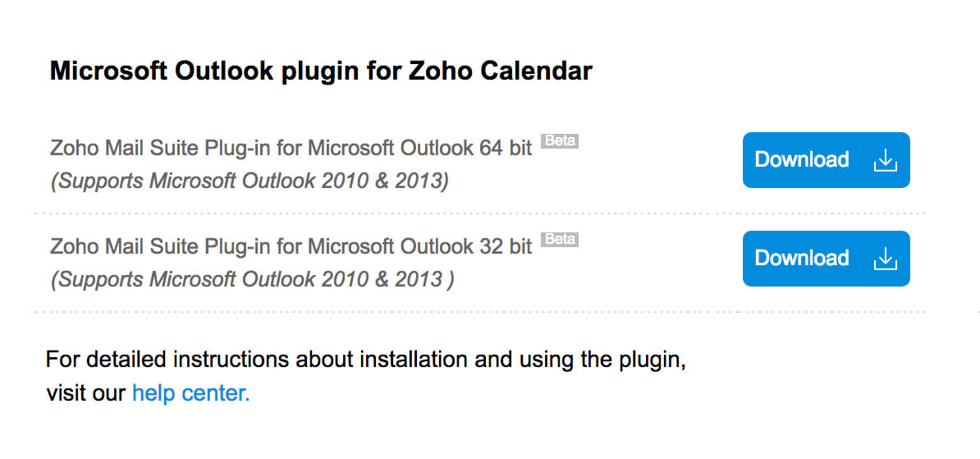Download the Outlook 32 bit plug-in
This screenshot has height=459, width=980.
pyautogui.click(x=826, y=259)
